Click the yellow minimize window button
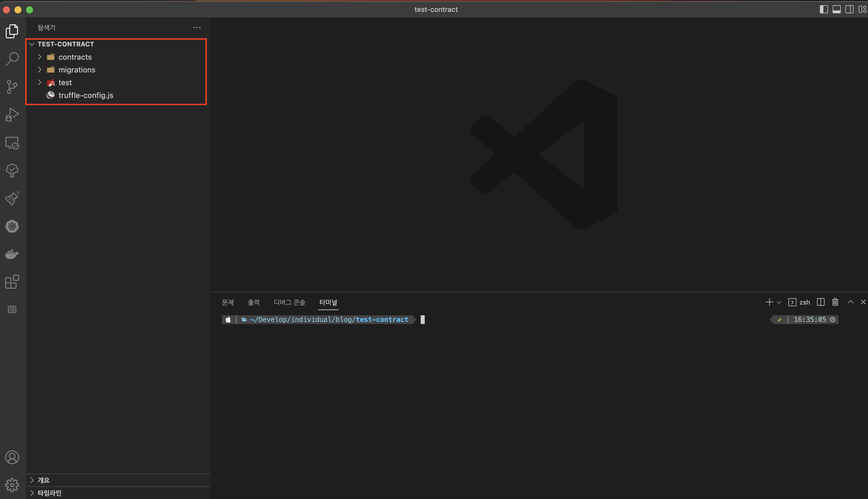 tap(18, 10)
